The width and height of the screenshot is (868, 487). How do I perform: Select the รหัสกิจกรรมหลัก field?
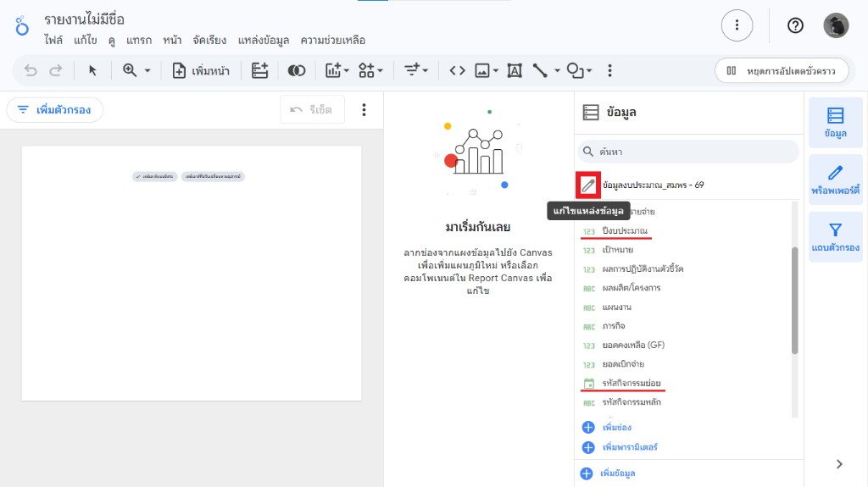pyautogui.click(x=631, y=402)
